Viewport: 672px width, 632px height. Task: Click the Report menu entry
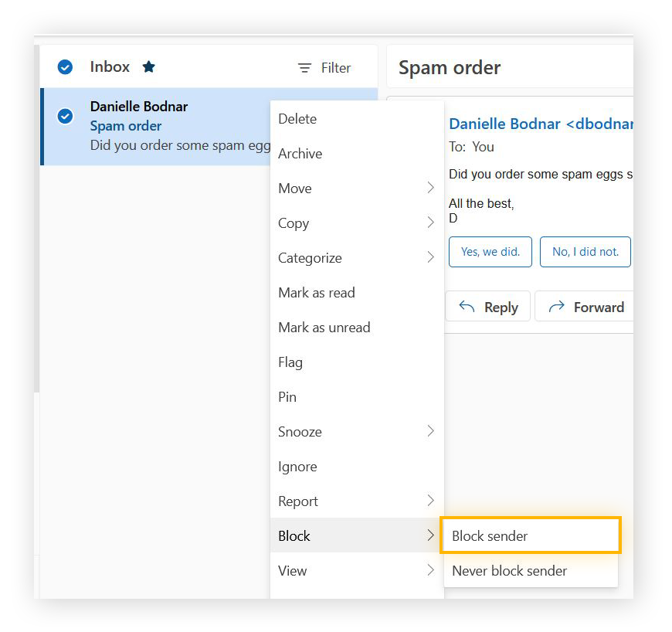point(297,501)
